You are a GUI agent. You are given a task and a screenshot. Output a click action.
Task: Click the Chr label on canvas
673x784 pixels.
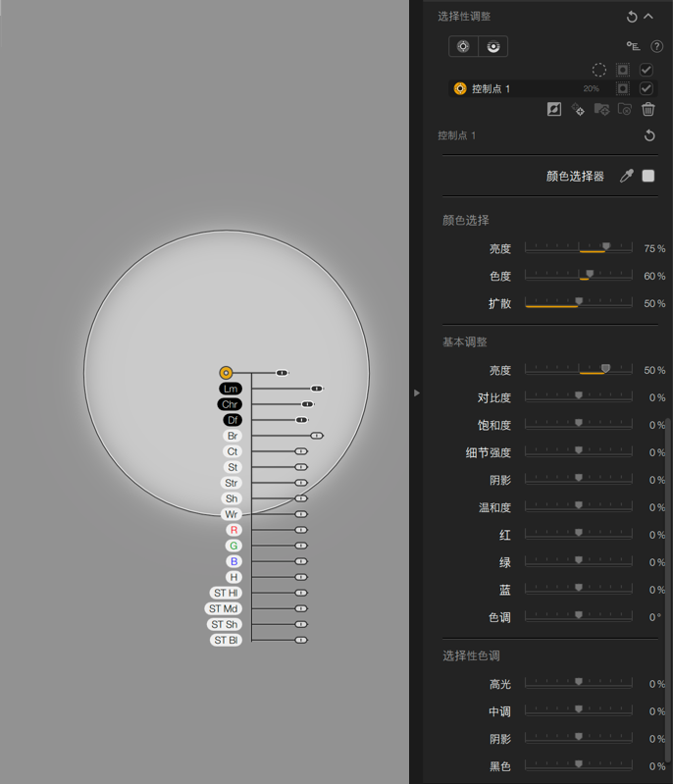click(230, 404)
